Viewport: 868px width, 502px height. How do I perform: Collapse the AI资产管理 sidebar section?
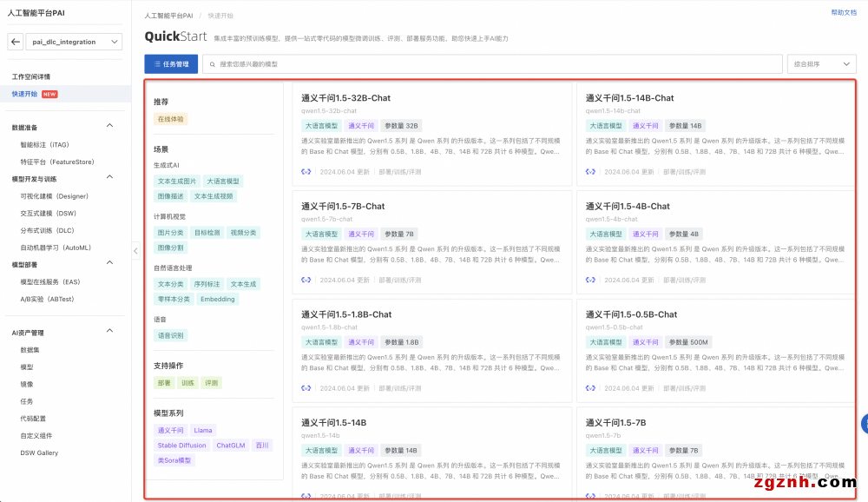pyautogui.click(x=109, y=332)
